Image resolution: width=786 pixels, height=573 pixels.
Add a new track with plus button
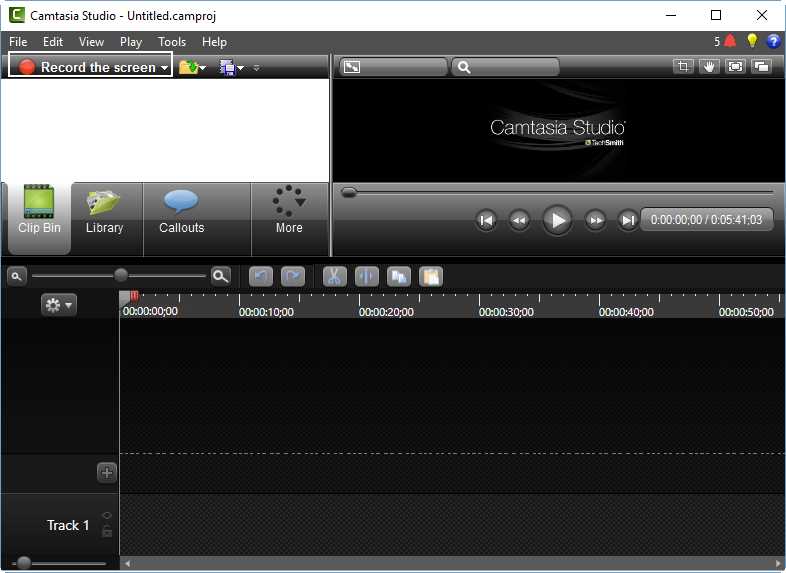pyautogui.click(x=106, y=472)
